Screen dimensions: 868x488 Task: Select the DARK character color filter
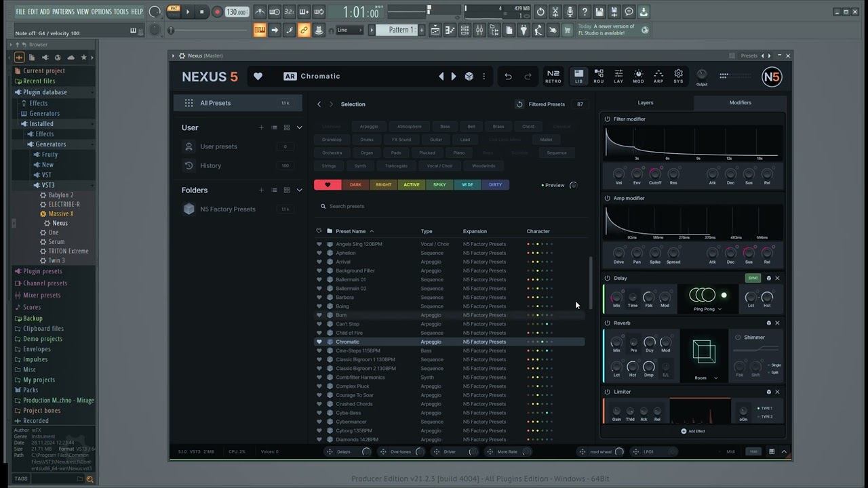355,185
